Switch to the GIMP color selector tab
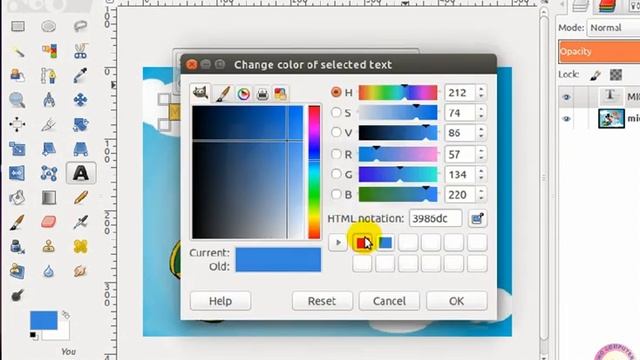The image size is (640, 360). coord(200,93)
